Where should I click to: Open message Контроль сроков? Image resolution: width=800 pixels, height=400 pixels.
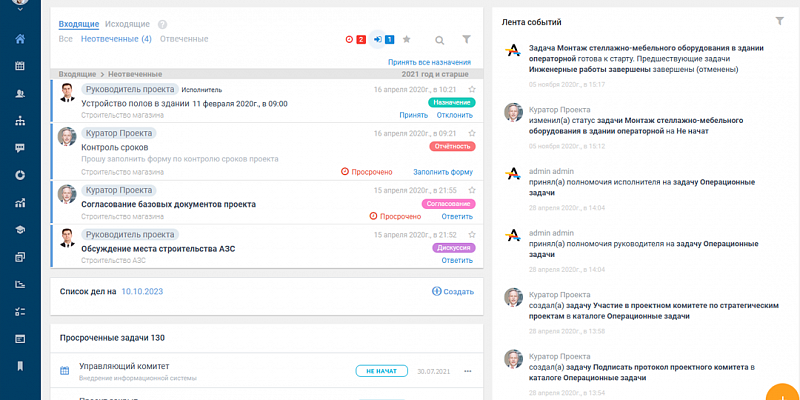click(115, 147)
